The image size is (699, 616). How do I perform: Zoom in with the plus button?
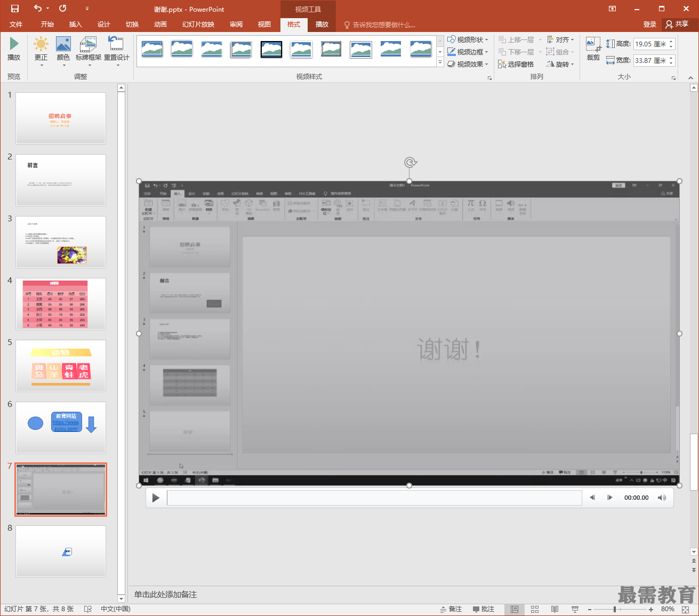[651, 609]
